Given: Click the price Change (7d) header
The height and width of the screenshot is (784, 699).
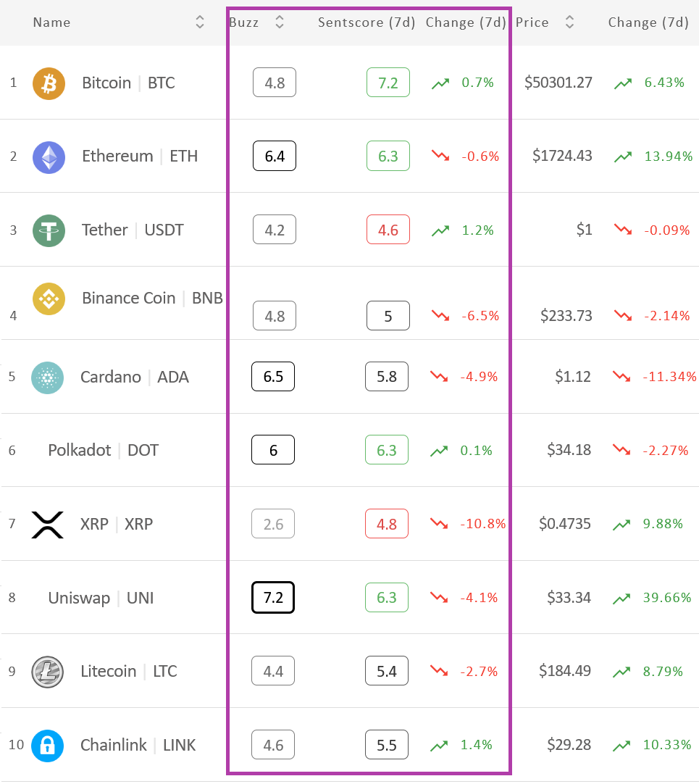Looking at the screenshot, I should tap(648, 22).
